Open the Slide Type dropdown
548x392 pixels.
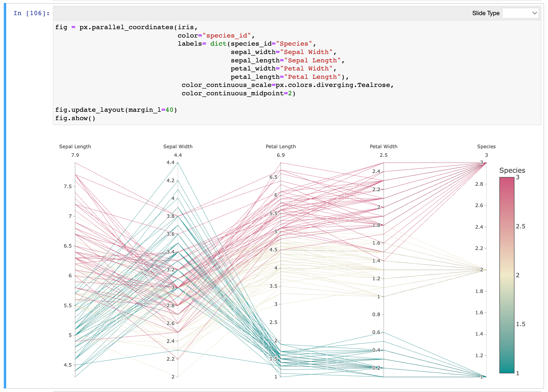tap(520, 13)
